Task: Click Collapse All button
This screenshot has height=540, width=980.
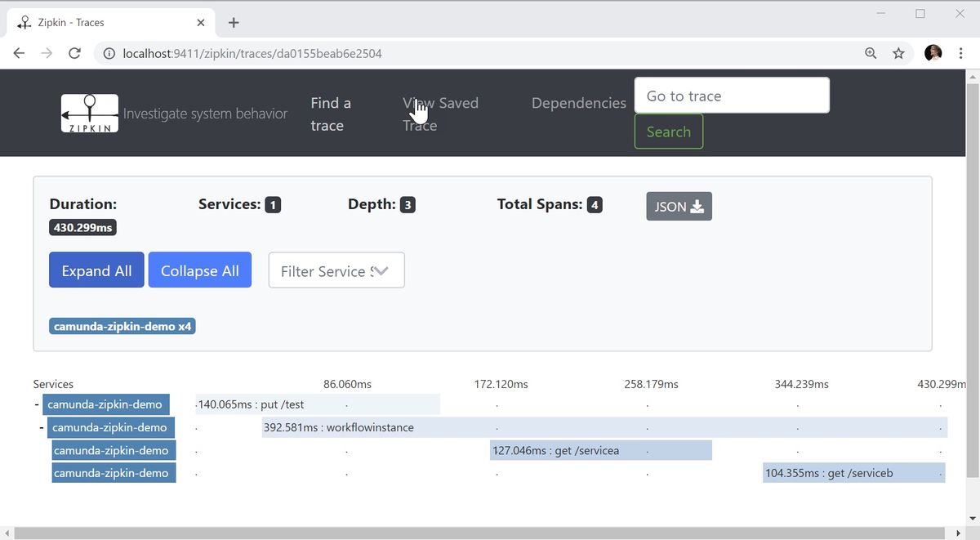Action: (x=200, y=270)
